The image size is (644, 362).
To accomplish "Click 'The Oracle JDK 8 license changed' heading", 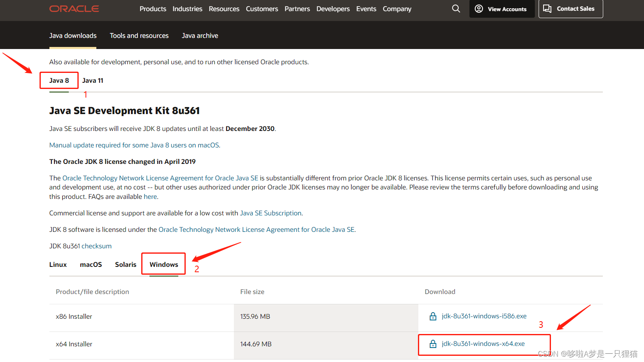I will tap(122, 161).
